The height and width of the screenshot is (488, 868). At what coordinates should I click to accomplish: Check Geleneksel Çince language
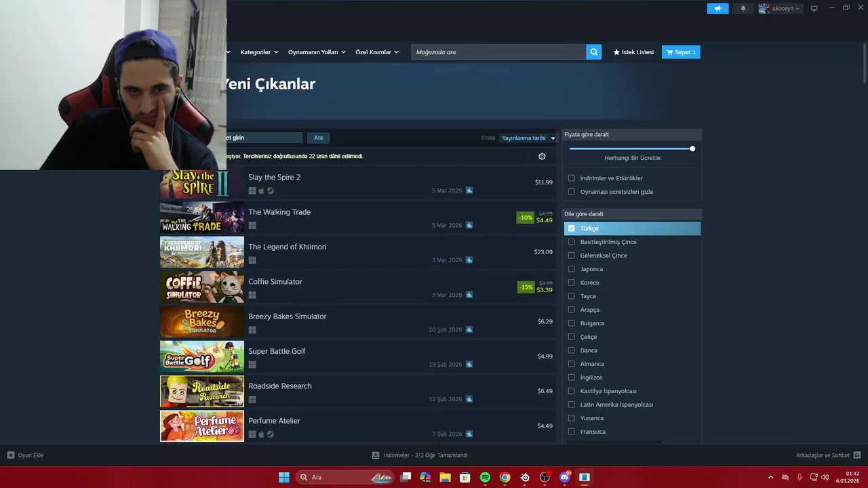tap(571, 256)
